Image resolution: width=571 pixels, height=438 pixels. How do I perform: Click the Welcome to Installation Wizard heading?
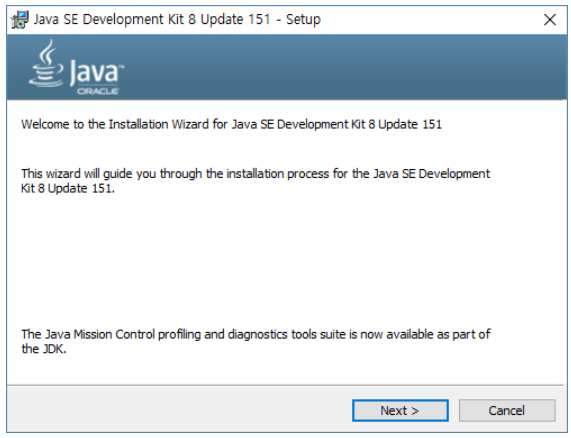231,124
